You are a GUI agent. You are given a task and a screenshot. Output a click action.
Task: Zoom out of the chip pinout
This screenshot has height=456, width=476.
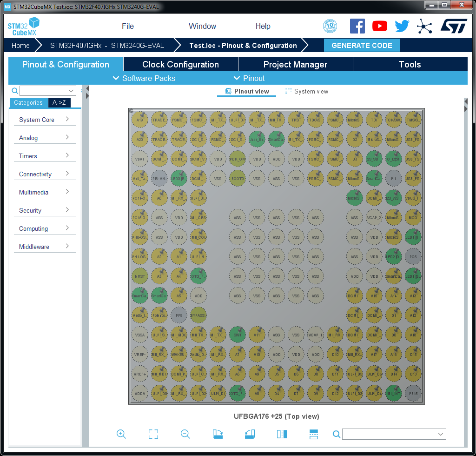pos(185,434)
